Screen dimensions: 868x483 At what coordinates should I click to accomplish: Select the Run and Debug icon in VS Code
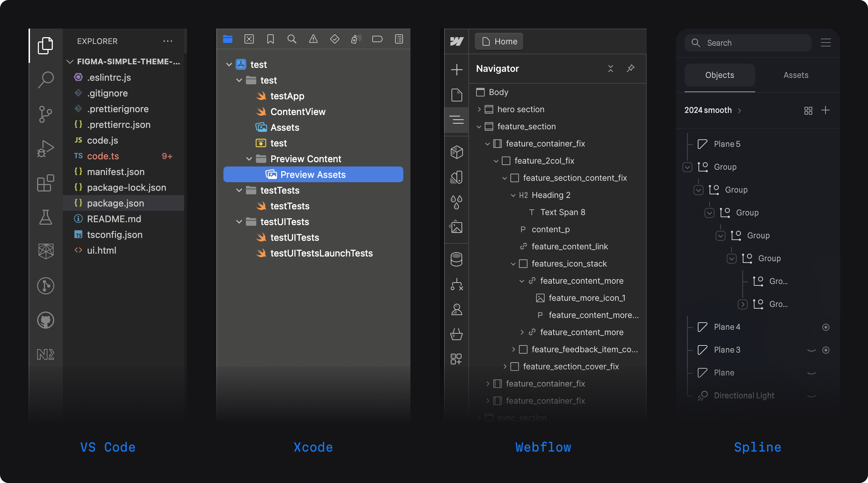(x=45, y=148)
